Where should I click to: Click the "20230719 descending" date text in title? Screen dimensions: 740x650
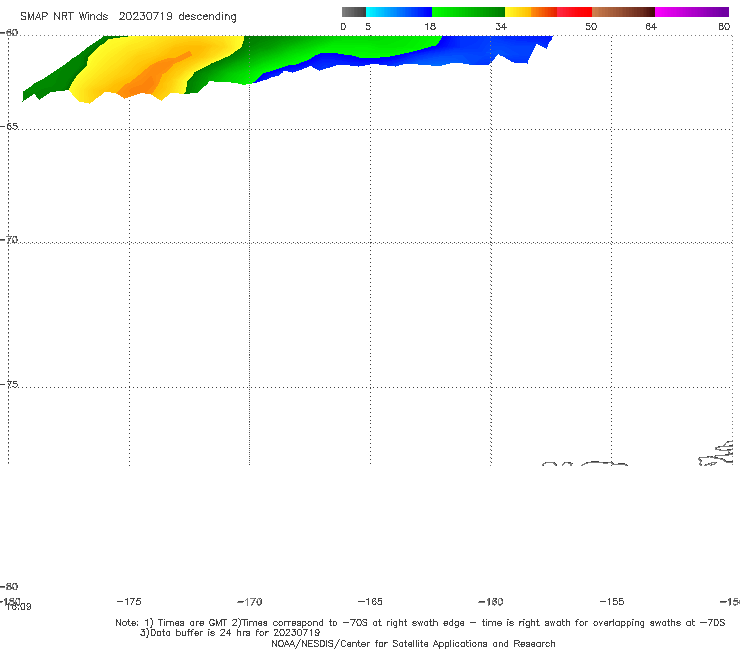177,16
